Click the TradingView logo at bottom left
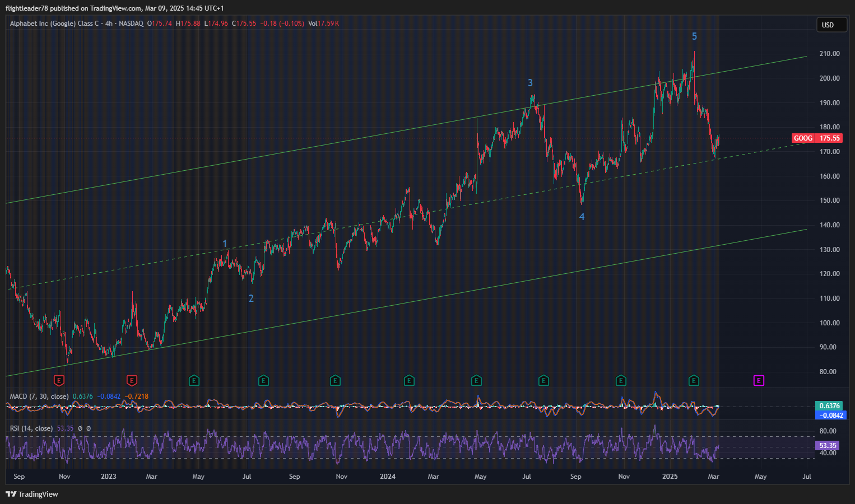855x504 pixels. [32, 494]
